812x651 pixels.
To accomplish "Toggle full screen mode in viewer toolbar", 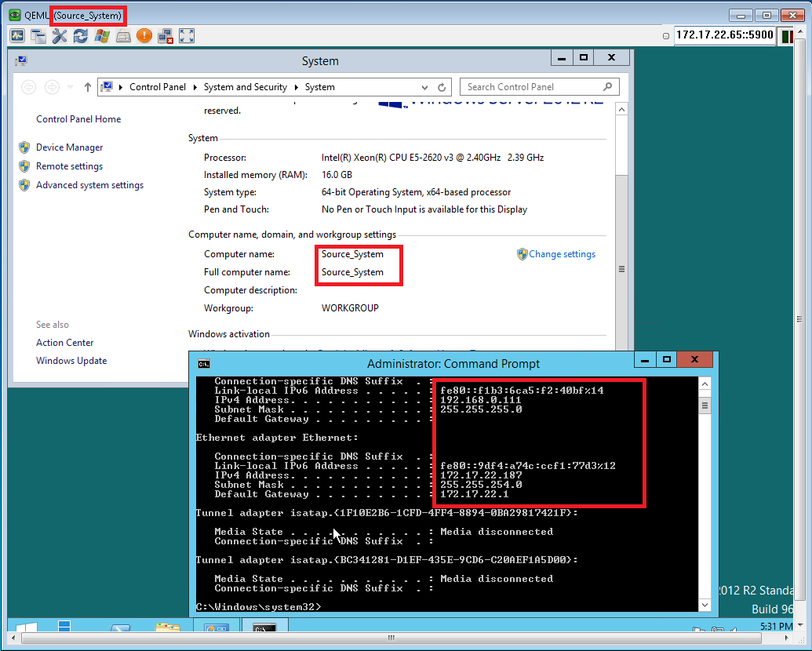I will click(x=186, y=36).
